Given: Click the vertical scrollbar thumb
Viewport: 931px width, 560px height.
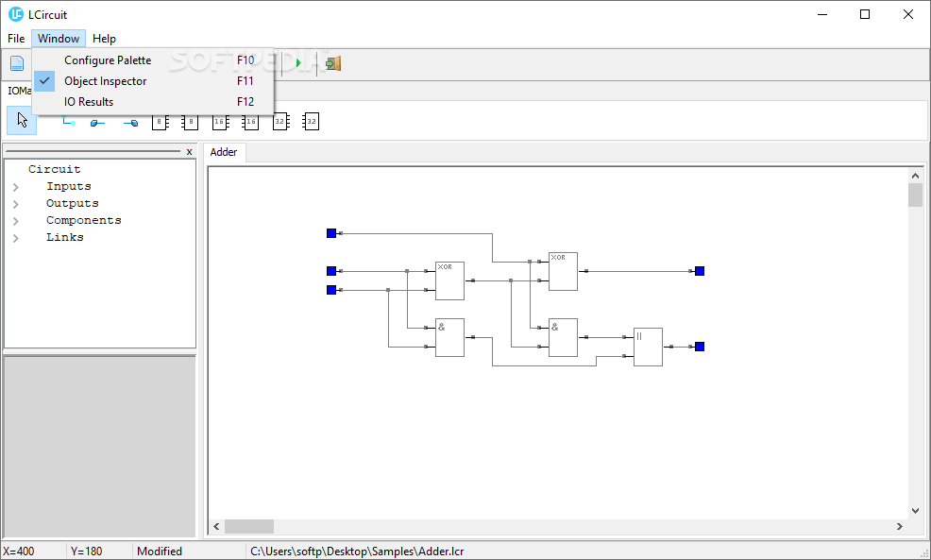Looking at the screenshot, I should pyautogui.click(x=915, y=195).
